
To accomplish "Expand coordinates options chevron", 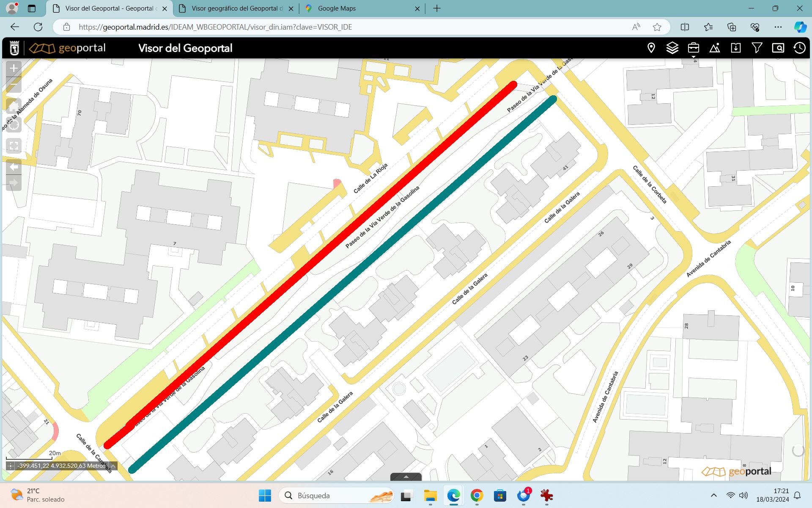I will coord(113,466).
